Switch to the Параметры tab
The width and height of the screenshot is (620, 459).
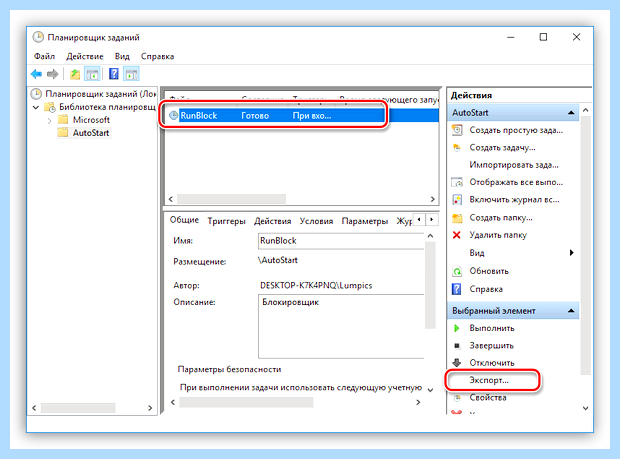(365, 221)
